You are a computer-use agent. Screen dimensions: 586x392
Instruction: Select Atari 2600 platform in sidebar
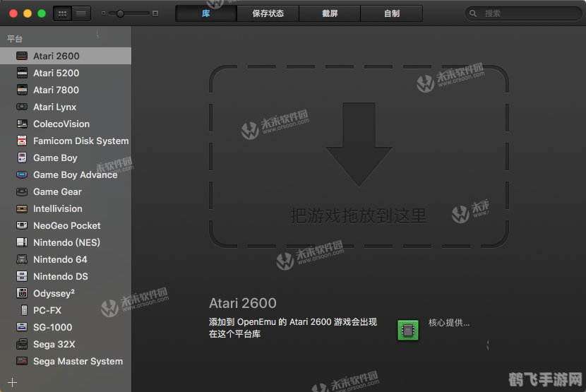tap(66, 56)
